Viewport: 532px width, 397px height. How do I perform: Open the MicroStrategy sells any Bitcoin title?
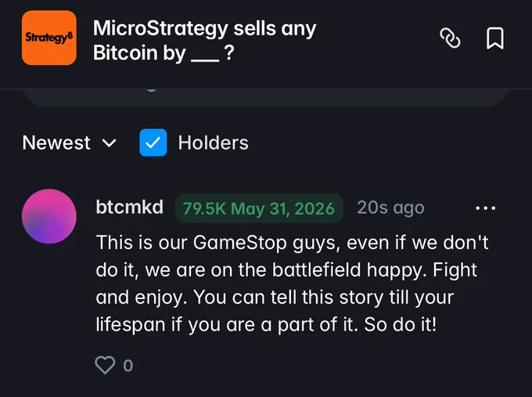[x=205, y=41]
